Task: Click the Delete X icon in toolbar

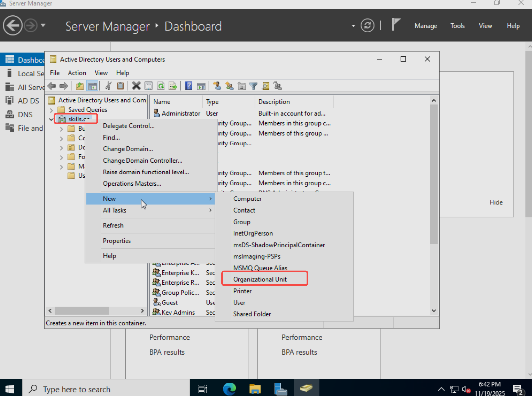Action: point(136,86)
